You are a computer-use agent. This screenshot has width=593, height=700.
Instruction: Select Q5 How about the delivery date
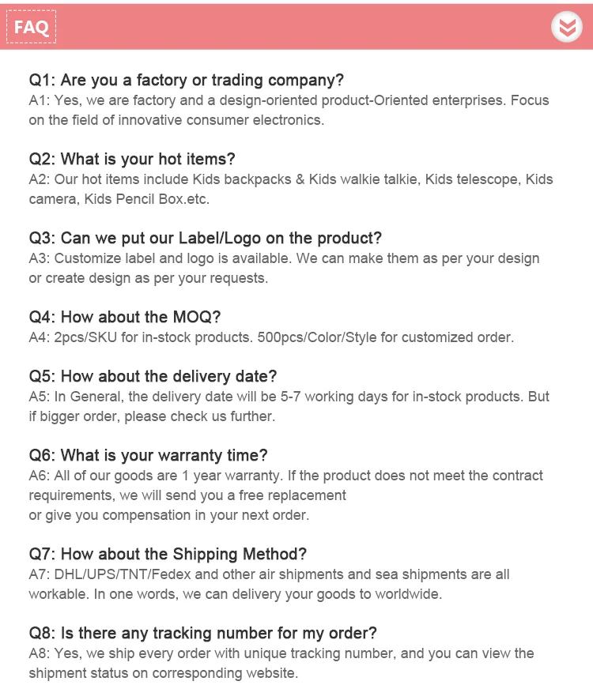click(153, 376)
